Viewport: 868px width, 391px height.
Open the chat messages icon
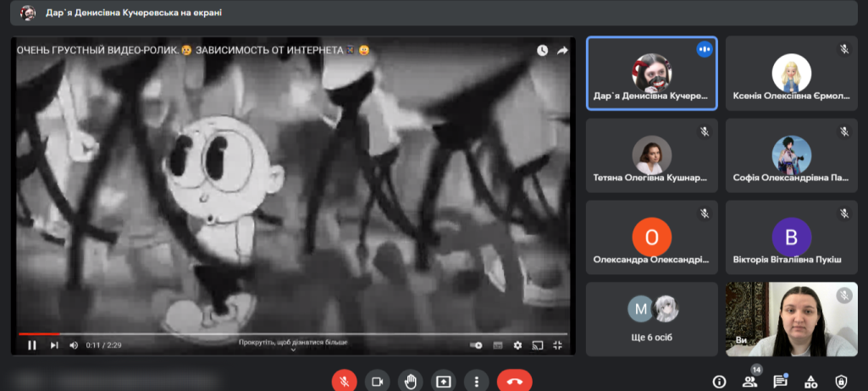(x=780, y=382)
